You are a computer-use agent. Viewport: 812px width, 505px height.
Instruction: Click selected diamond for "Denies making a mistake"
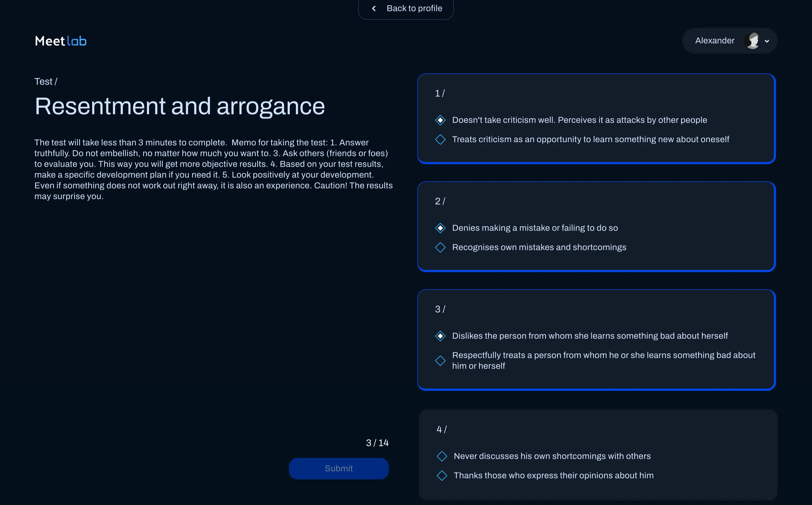(440, 228)
